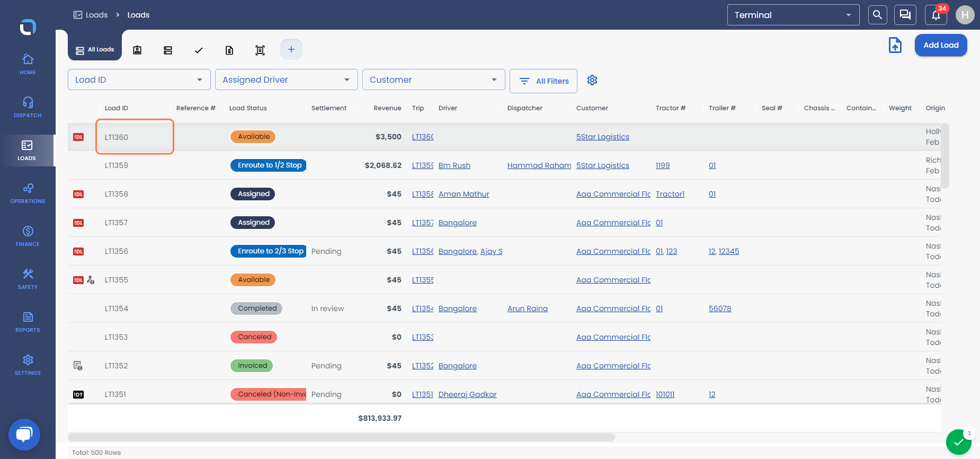Click the file upload import icon

pos(895,45)
